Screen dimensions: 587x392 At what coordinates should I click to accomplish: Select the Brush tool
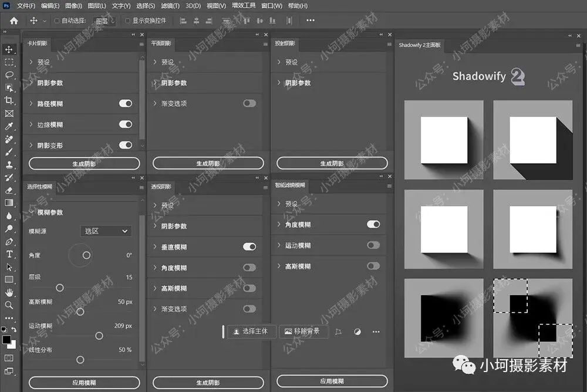point(9,151)
